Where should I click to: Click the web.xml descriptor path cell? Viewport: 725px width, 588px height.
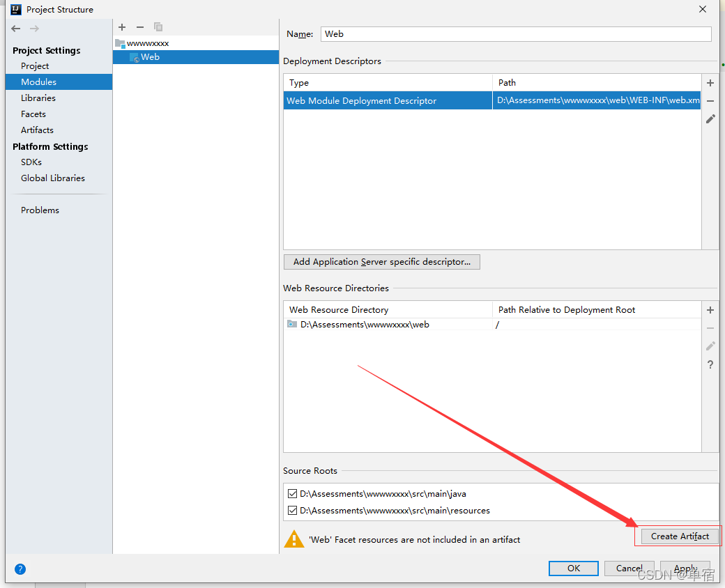coord(597,101)
